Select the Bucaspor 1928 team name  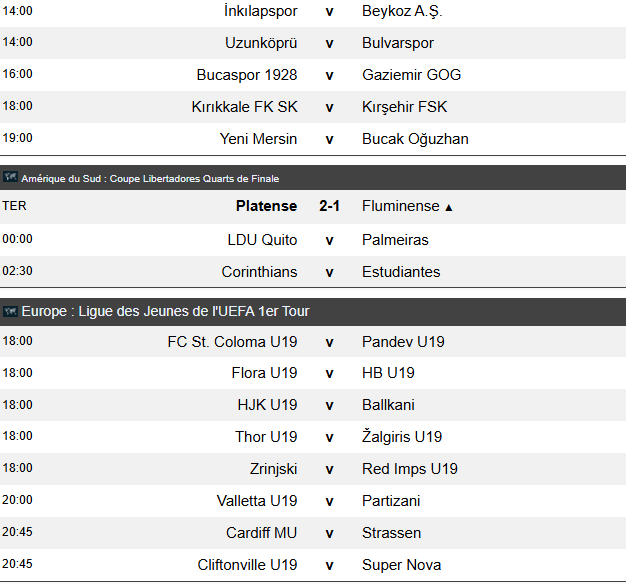pyautogui.click(x=247, y=75)
